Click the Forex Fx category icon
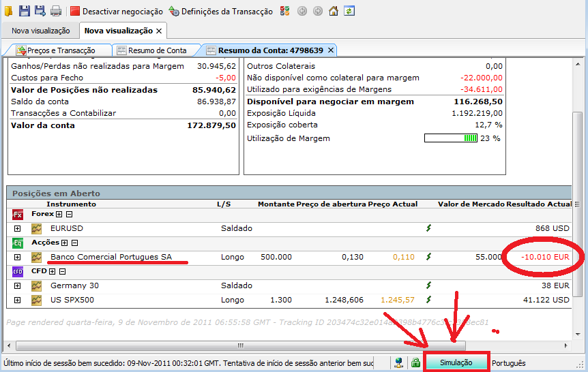Image resolution: width=588 pixels, height=372 pixels. (x=18, y=215)
